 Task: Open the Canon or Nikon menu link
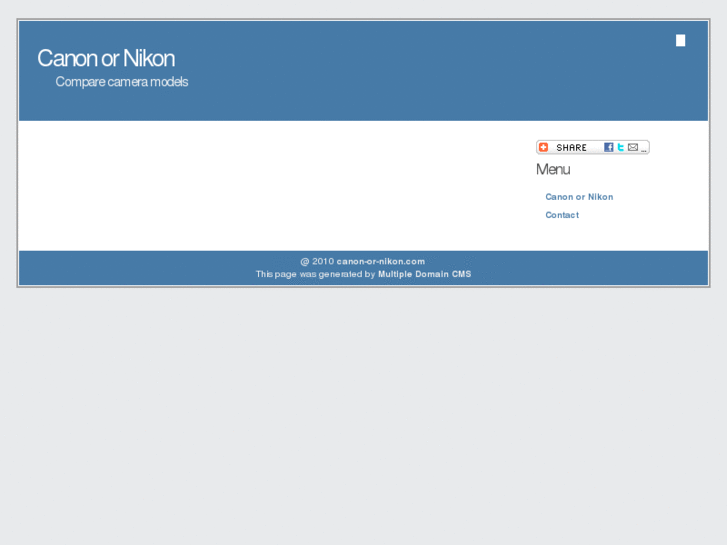(579, 197)
